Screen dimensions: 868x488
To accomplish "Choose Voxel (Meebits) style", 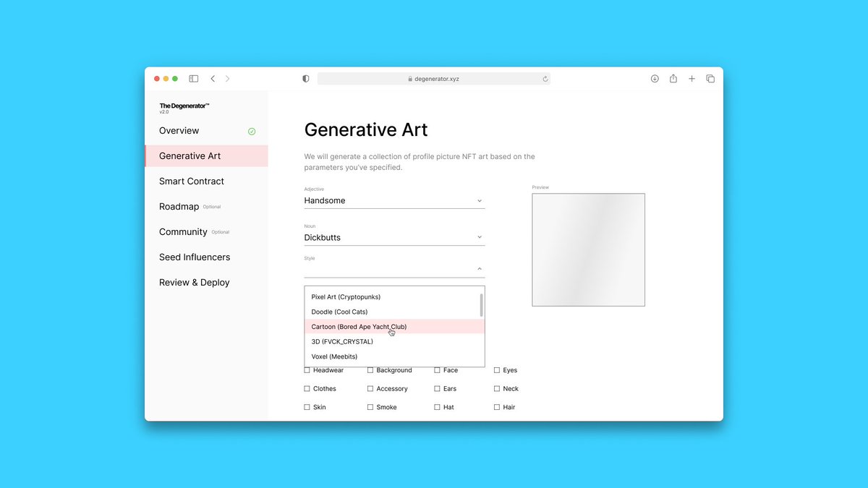I will (x=394, y=357).
